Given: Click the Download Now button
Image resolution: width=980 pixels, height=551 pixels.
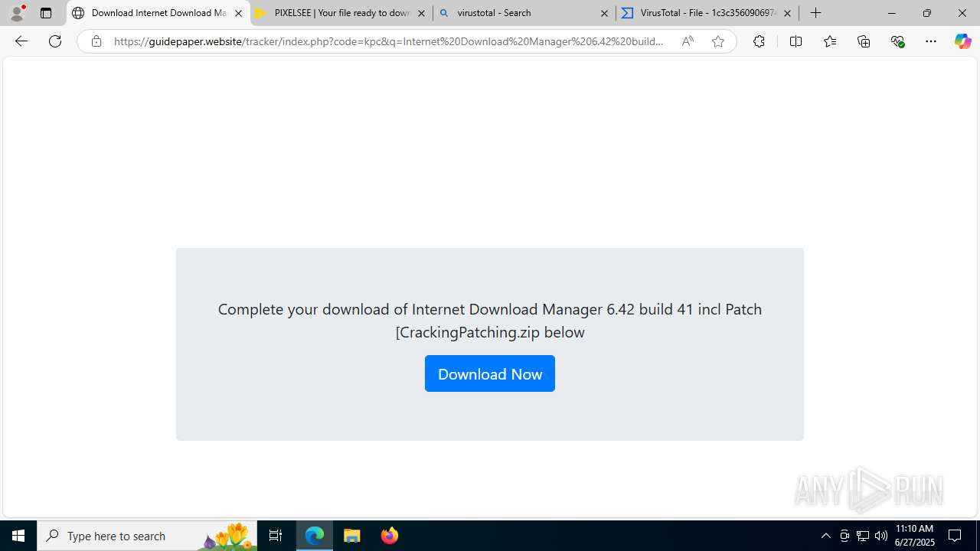Looking at the screenshot, I should (x=490, y=373).
